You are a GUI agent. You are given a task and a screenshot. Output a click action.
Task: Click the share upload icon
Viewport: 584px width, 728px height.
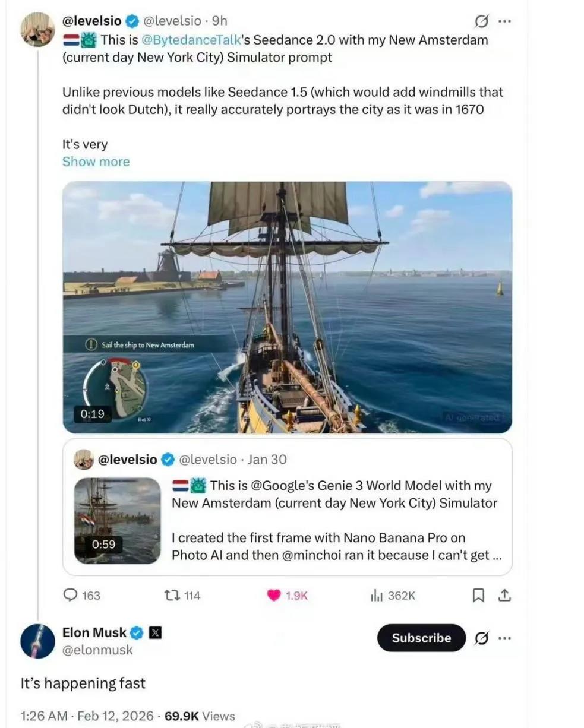pyautogui.click(x=504, y=595)
